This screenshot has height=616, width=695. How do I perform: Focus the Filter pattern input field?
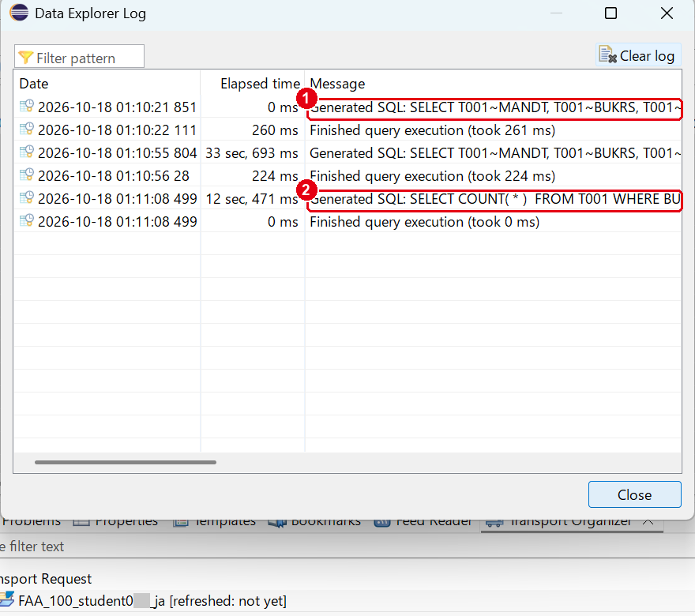[x=79, y=56]
